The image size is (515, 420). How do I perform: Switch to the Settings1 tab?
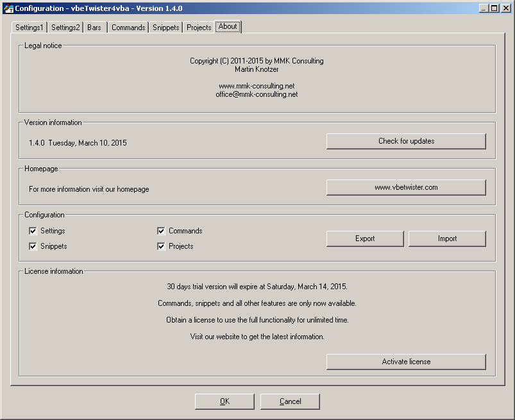pos(30,28)
